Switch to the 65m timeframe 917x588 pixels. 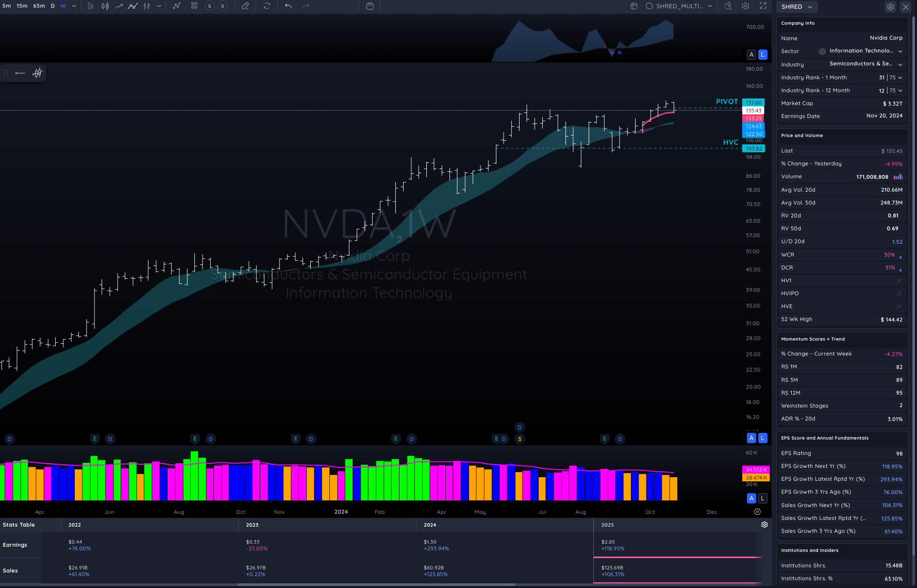39,6
